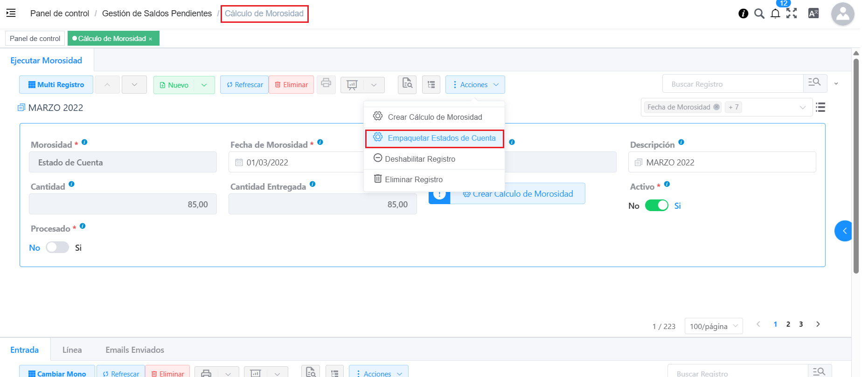Click the red Eliminar button
Screen dimensions: 868x377
point(291,85)
